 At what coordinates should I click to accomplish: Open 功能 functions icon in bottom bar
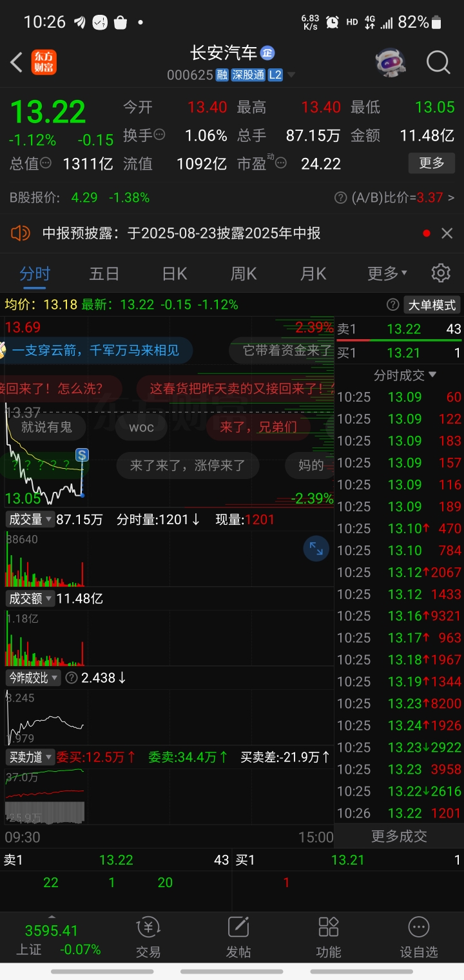click(x=329, y=937)
